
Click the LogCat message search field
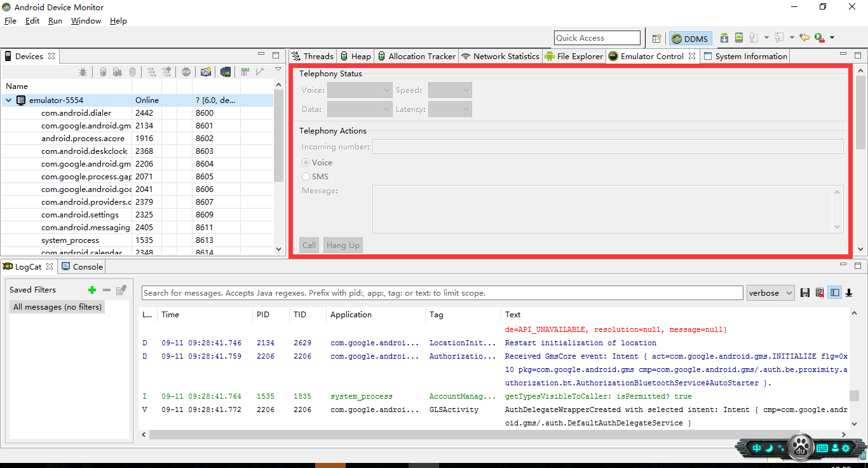[442, 293]
